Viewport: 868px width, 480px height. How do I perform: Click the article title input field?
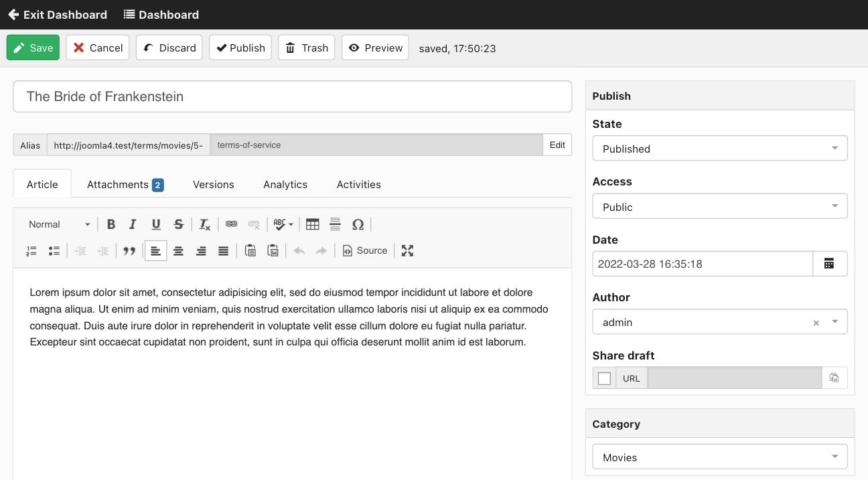pos(292,96)
